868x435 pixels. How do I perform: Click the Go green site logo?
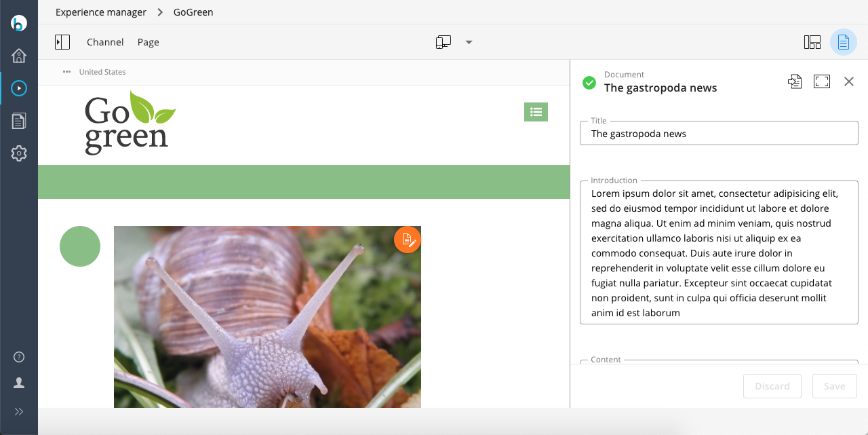coord(130,123)
